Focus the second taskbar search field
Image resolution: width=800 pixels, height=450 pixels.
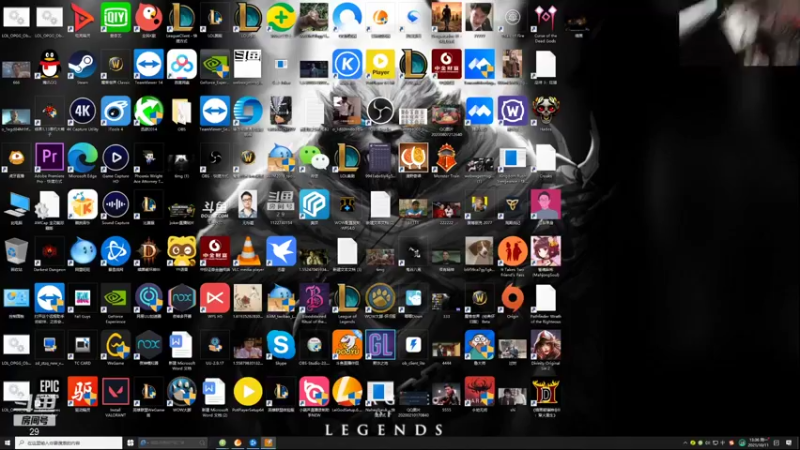coord(172,443)
